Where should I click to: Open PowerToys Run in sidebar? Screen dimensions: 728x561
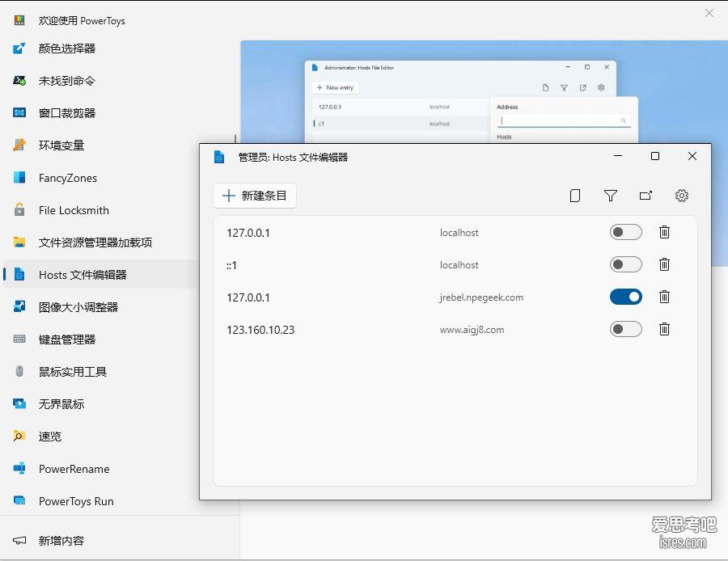[76, 502]
